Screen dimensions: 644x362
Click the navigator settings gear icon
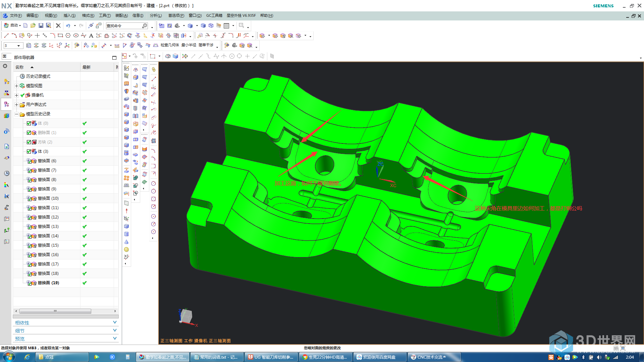point(5,66)
